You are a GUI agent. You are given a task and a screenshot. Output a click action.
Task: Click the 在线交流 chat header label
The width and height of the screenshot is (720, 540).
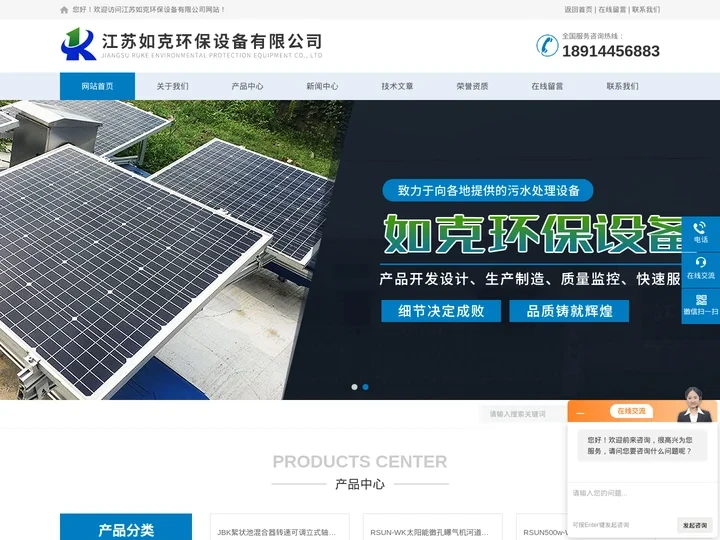[x=631, y=411]
